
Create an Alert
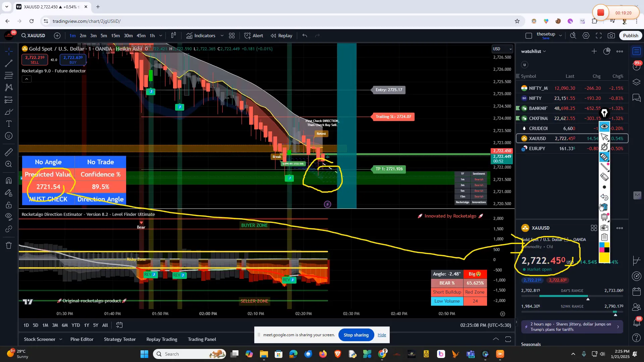254,36
